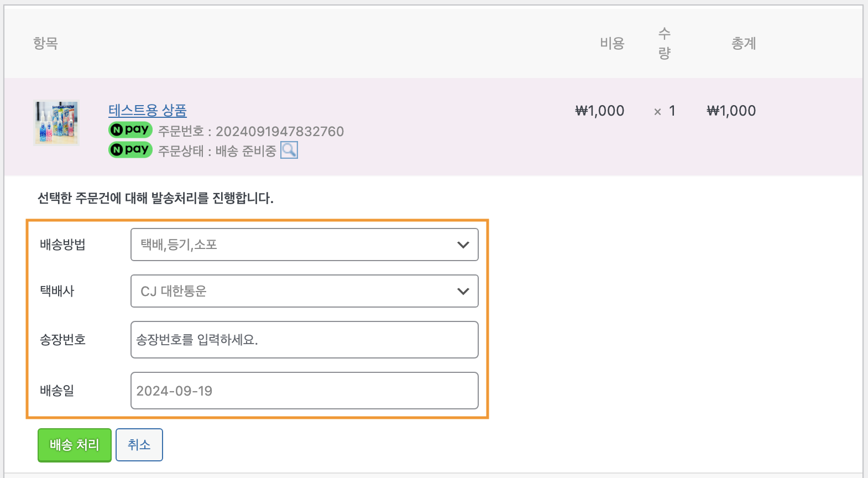
Task: Click the 배송방법 field label
Action: pos(62,245)
